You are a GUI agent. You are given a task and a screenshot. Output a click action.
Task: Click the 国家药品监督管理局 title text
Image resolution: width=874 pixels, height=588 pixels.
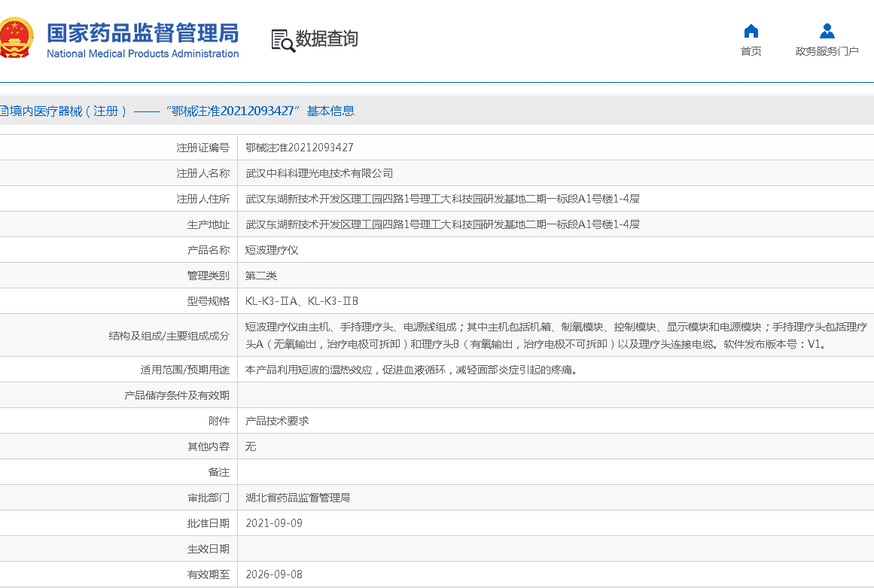(142, 32)
